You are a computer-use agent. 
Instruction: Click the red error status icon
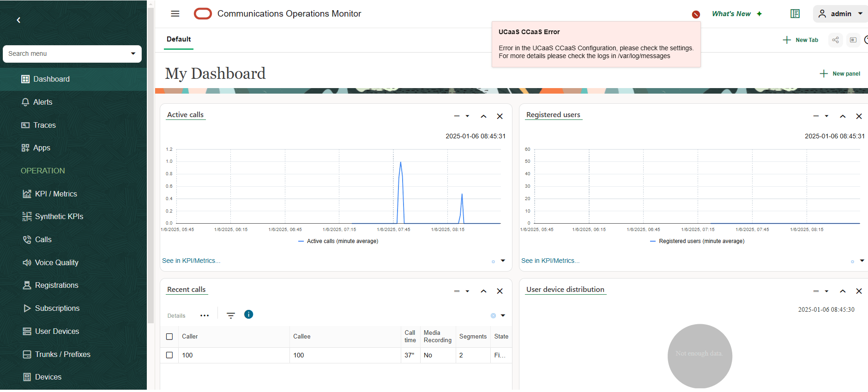pyautogui.click(x=696, y=14)
